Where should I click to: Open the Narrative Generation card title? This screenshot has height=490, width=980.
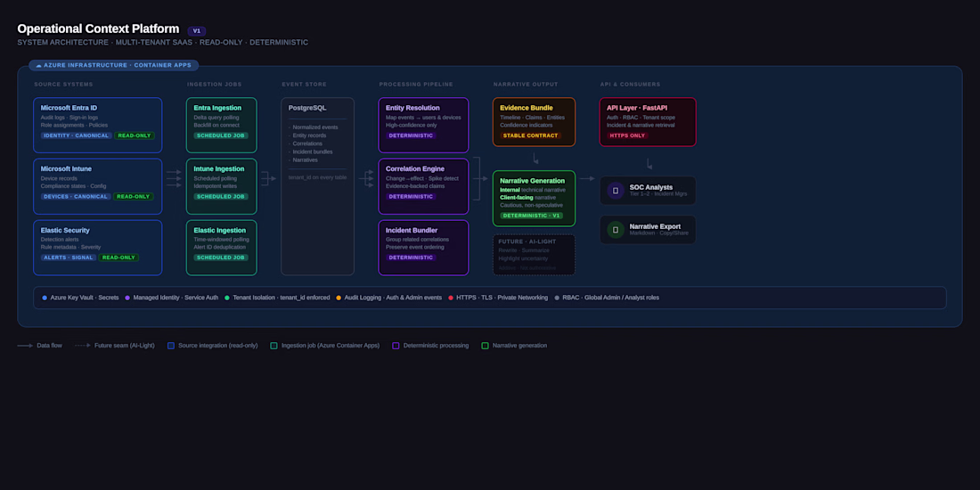(533, 181)
